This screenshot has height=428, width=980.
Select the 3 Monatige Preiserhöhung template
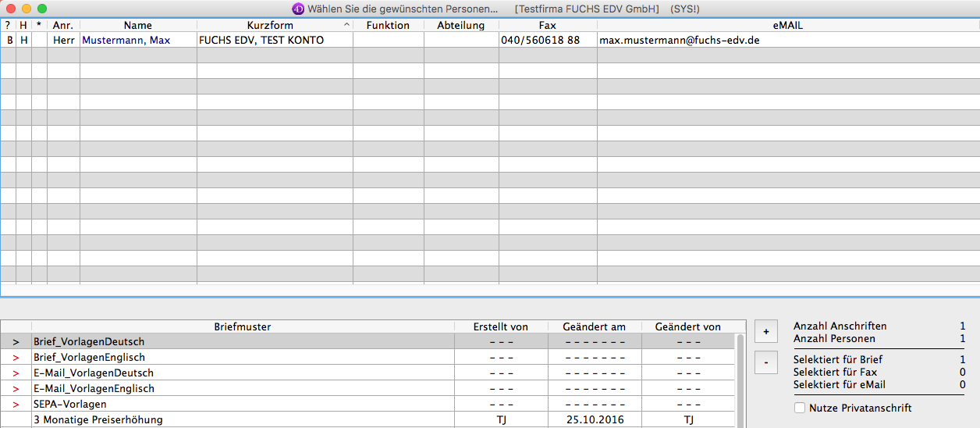point(98,420)
